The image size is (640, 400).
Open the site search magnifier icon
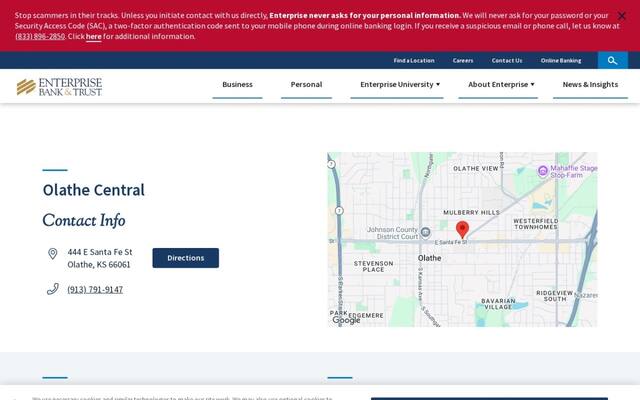612,60
